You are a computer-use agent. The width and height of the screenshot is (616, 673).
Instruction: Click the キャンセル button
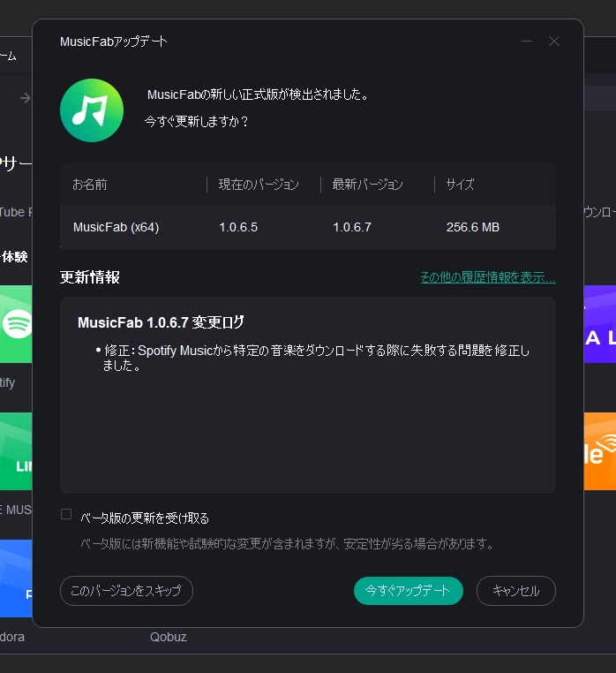516,591
